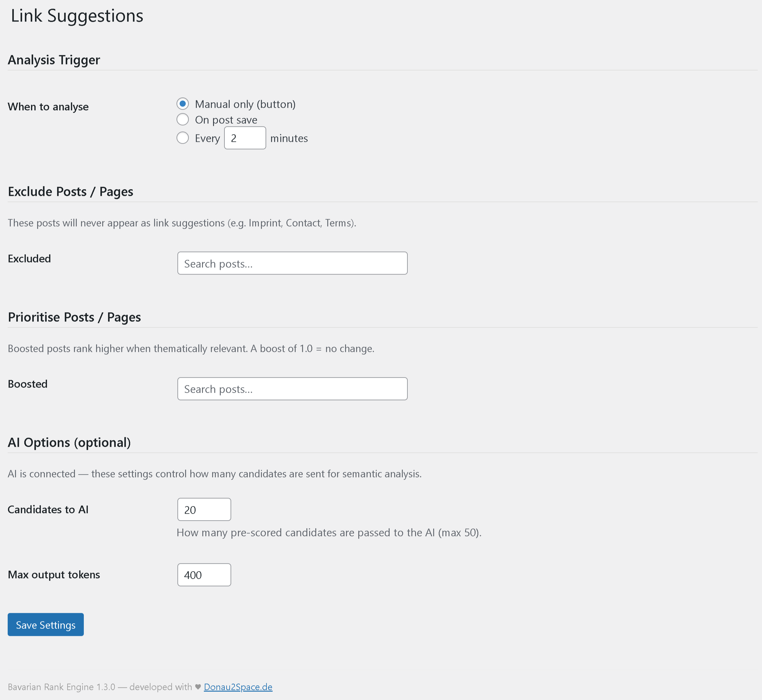Screen dimensions: 762x700
Task: Open the Donau2Space.de link
Action: pyautogui.click(x=238, y=687)
